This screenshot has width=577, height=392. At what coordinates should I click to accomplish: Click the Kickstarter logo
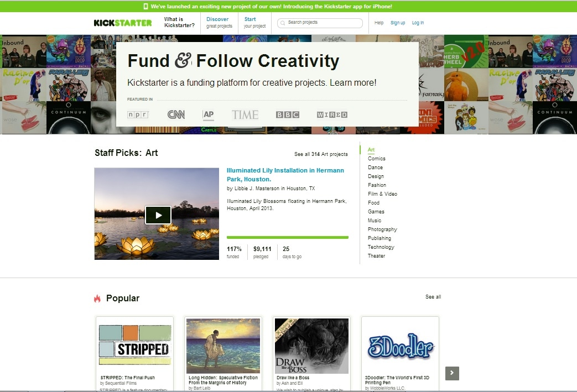click(123, 23)
